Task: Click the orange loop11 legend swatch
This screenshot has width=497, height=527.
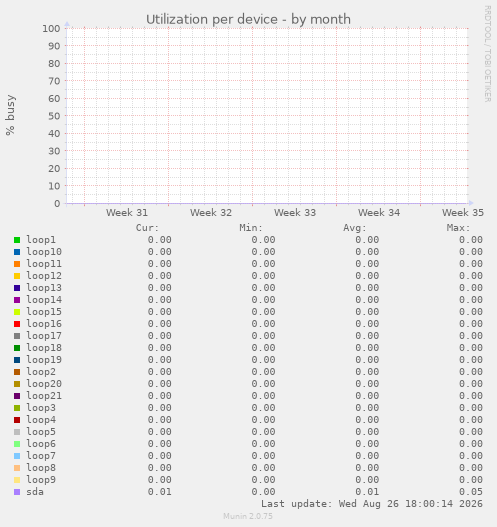Action: pos(17,264)
